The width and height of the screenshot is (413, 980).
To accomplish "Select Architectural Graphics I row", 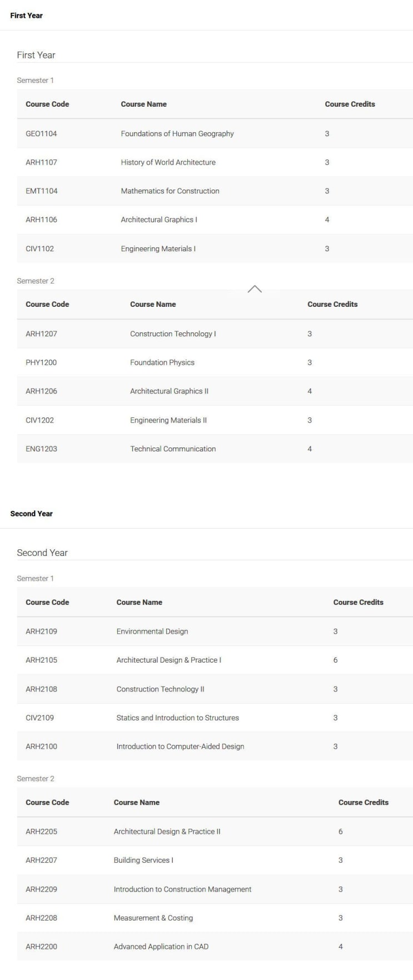I will [215, 220].
